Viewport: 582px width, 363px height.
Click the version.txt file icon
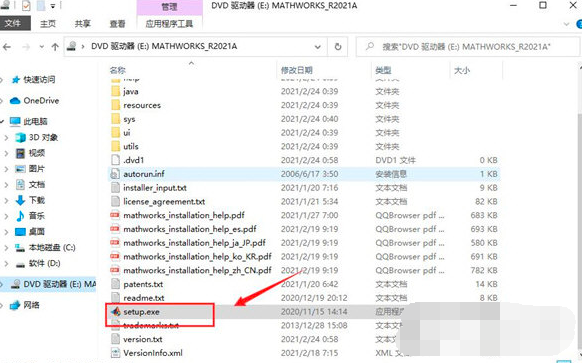pos(116,339)
